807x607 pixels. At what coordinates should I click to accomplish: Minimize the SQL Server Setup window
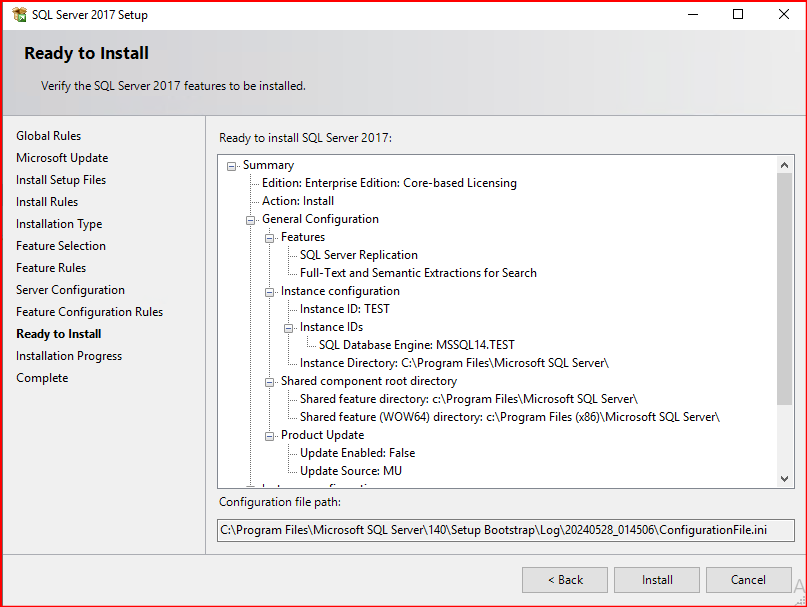[x=693, y=14]
